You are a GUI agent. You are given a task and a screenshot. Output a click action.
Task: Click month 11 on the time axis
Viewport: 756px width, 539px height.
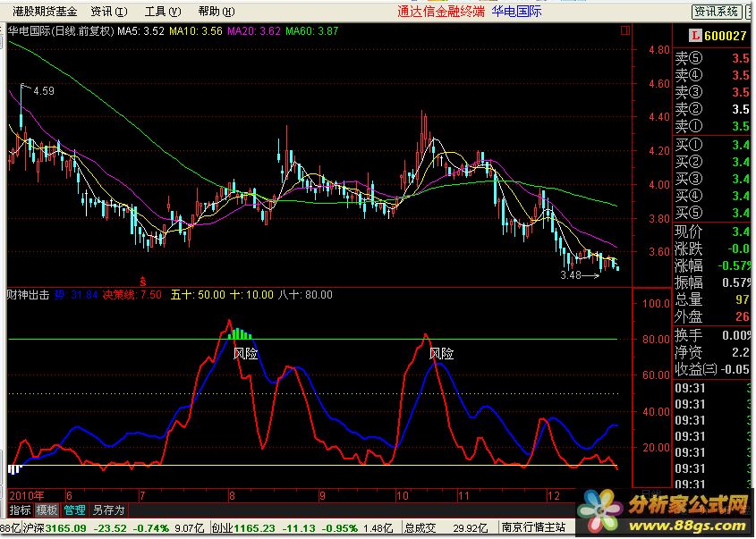click(463, 496)
